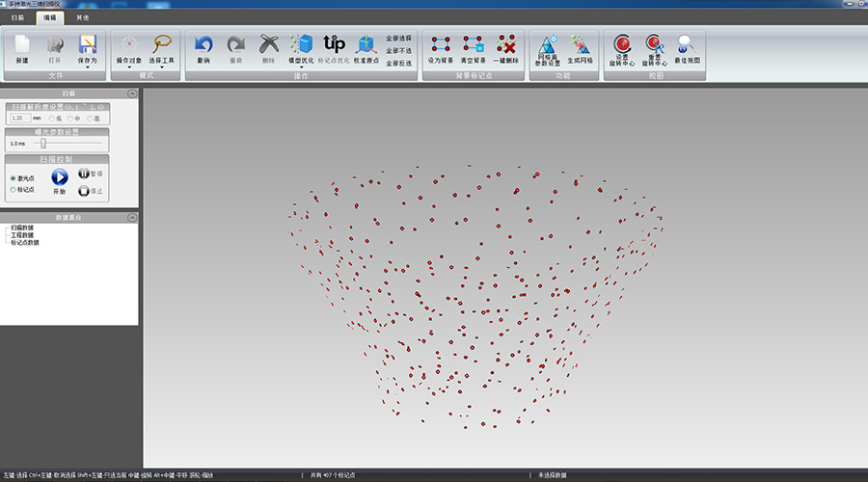
Task: Click 设置旋转中心 set rotation center icon
Action: tap(623, 44)
